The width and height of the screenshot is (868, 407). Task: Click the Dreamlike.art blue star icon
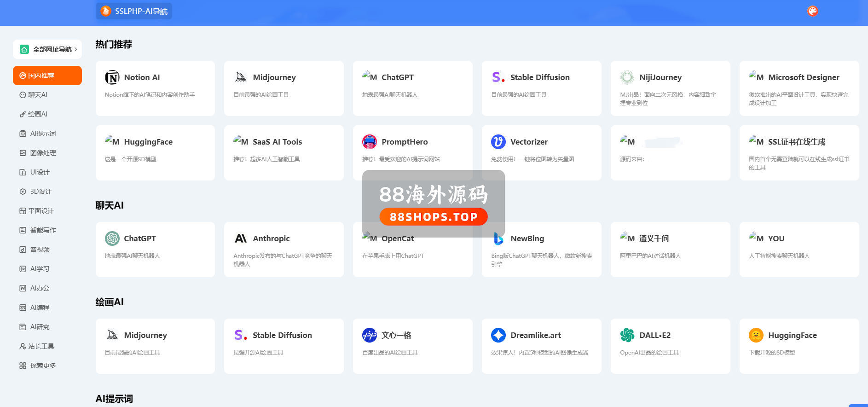498,335
